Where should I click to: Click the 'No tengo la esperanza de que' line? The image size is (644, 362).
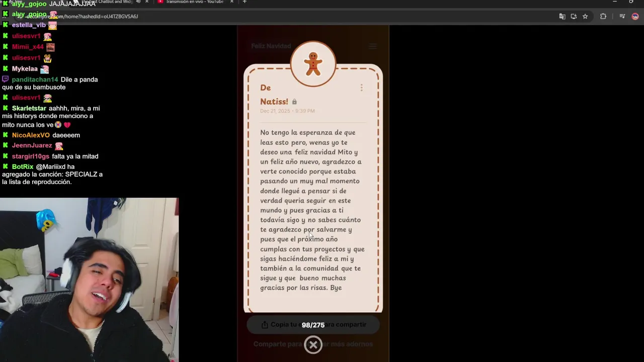coord(308,133)
